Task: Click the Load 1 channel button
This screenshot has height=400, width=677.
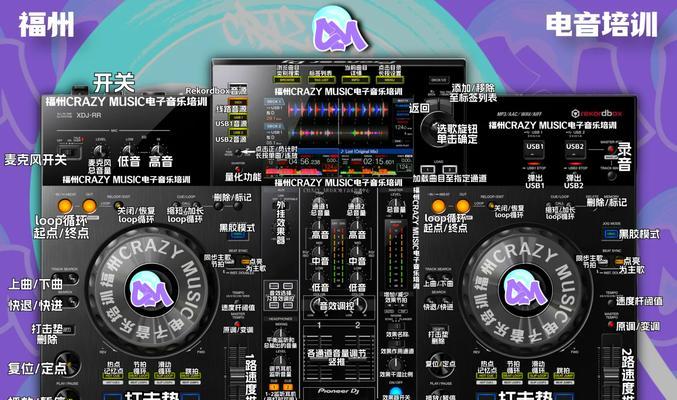Action: [x=428, y=169]
